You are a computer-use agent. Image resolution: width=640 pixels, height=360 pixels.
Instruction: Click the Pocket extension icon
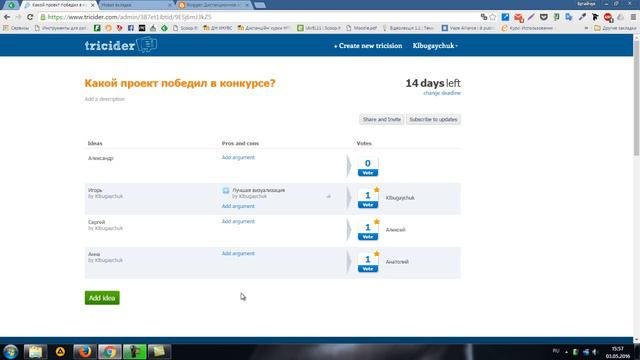point(544,17)
